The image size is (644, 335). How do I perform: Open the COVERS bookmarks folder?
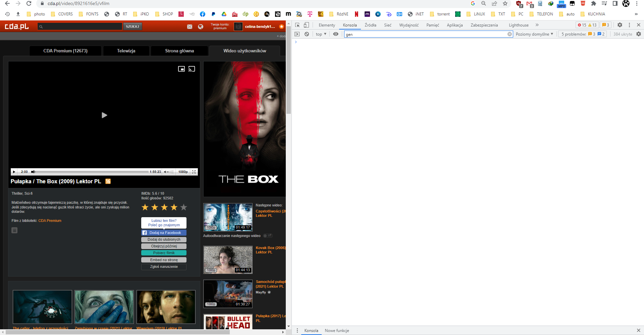[62, 14]
